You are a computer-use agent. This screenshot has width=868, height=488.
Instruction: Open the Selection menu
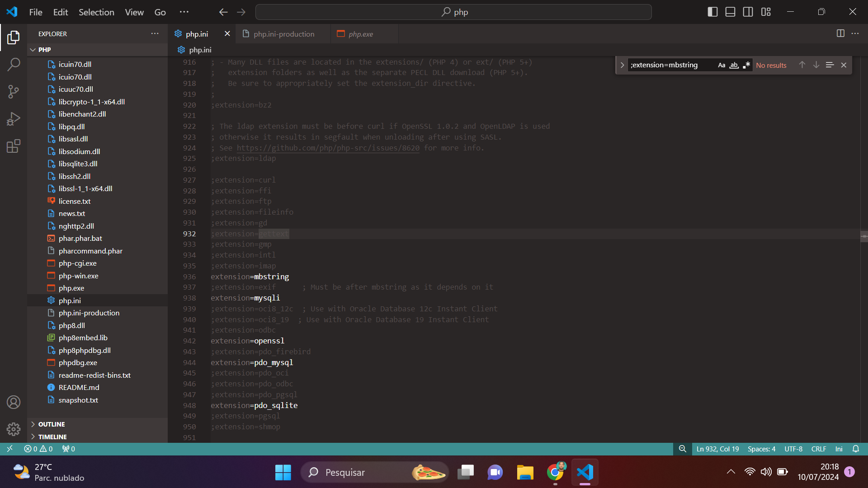point(96,12)
